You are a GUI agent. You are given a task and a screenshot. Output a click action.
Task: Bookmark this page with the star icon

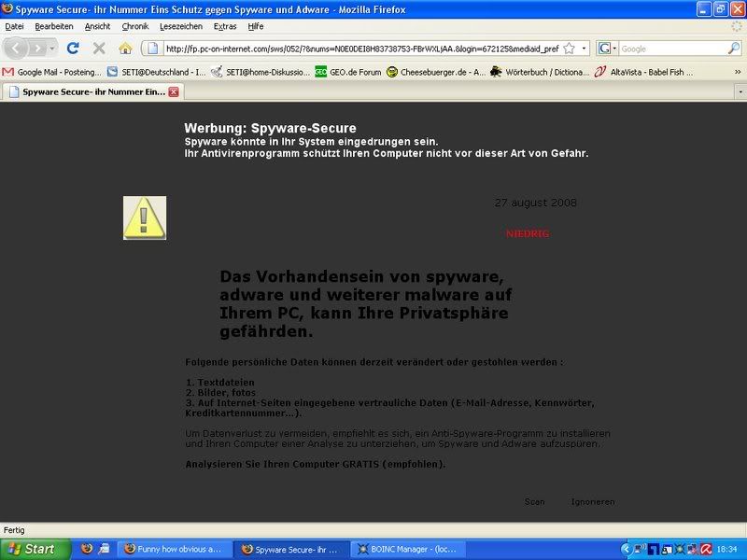coord(569,49)
